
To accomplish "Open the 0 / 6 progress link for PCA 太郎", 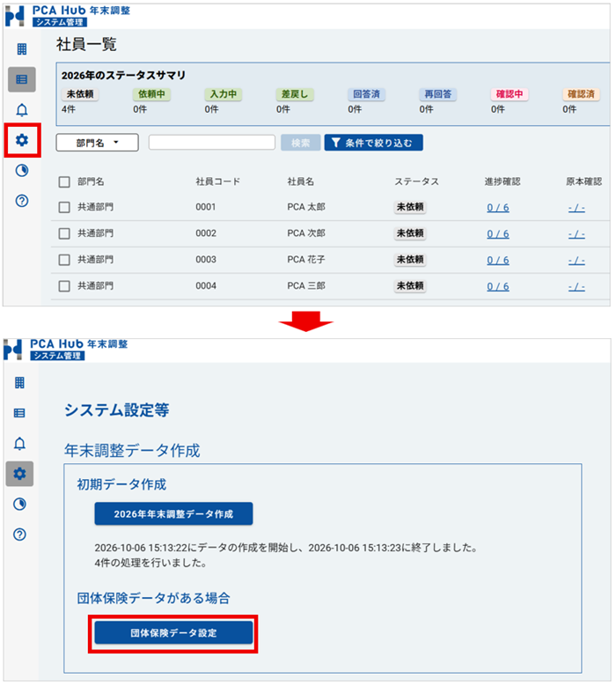I will pyautogui.click(x=498, y=208).
